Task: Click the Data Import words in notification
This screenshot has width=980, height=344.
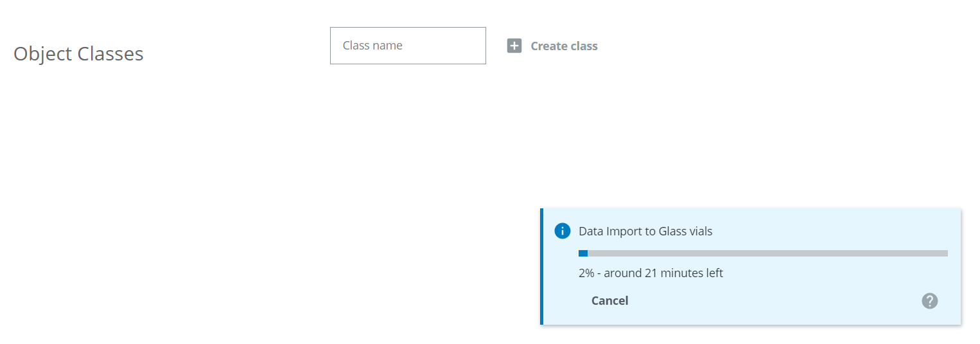Action: 609,231
